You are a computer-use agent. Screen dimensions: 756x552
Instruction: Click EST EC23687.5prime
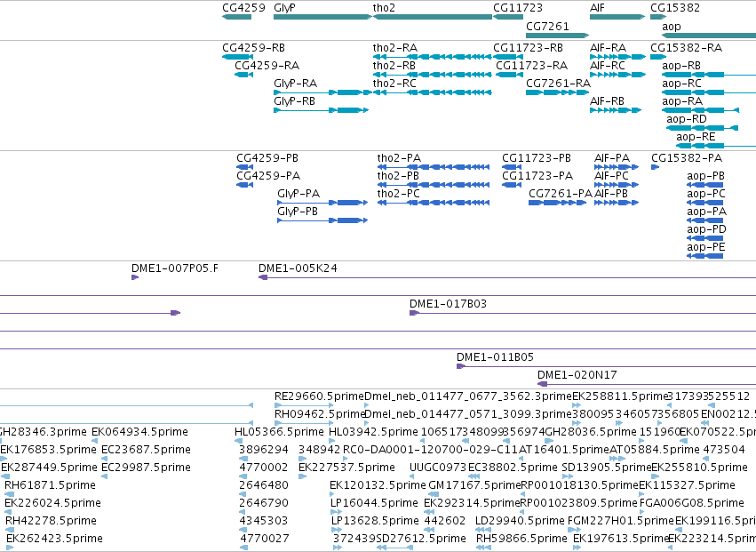tap(146, 450)
